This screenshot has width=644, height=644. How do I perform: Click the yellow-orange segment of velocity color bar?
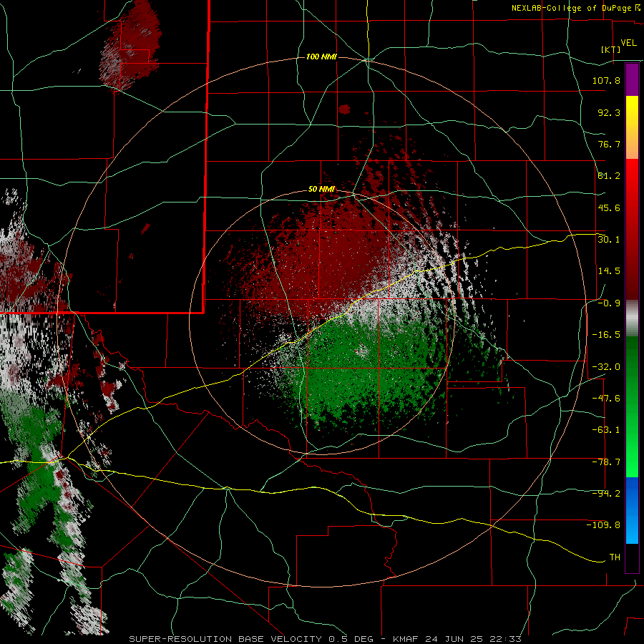(632, 127)
